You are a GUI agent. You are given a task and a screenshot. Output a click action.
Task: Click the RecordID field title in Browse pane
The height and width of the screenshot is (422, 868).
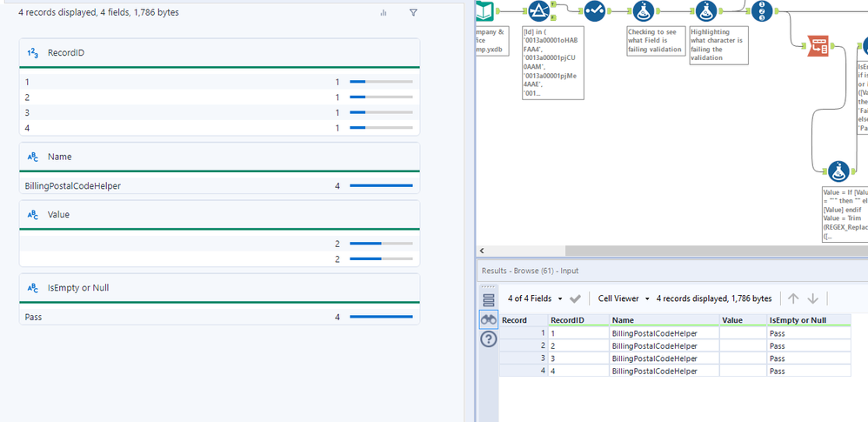pyautogui.click(x=66, y=53)
